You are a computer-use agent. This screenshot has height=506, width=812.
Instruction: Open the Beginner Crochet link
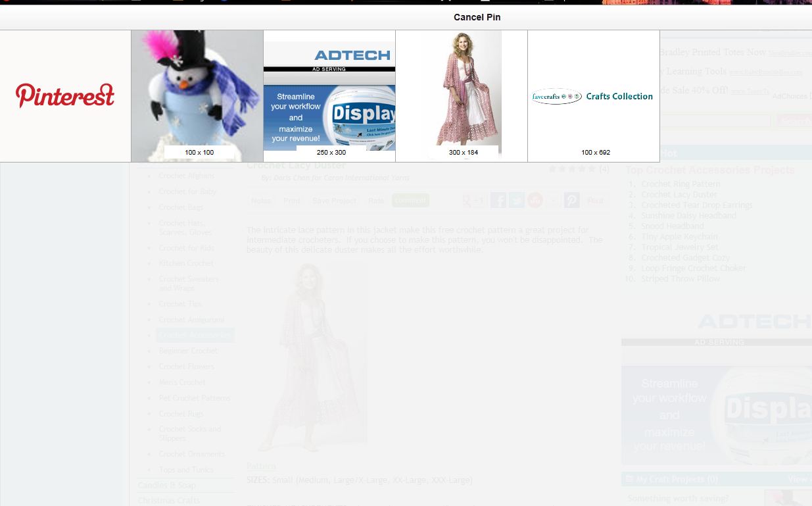coord(188,351)
